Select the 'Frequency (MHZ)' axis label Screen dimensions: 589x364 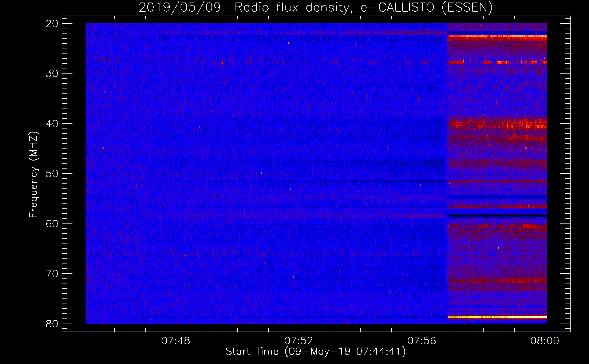tap(33, 174)
